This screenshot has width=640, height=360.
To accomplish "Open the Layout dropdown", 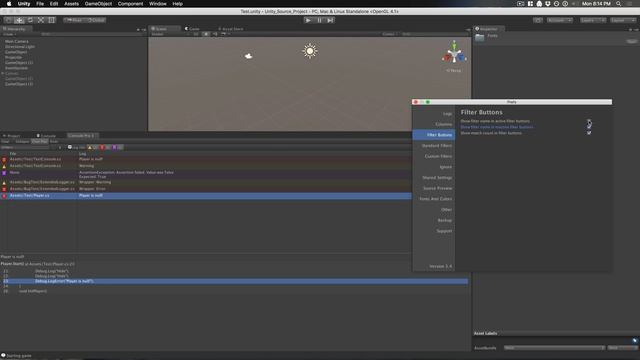I will point(623,20).
